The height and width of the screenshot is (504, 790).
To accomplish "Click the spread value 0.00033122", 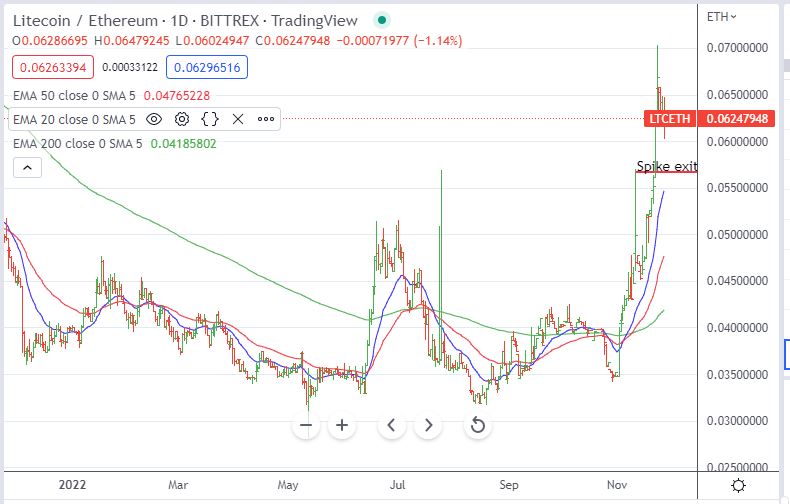I will click(130, 68).
